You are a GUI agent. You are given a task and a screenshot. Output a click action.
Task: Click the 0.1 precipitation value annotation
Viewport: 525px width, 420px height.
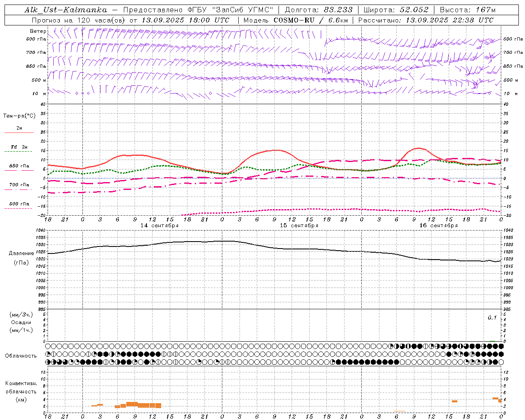[492, 318]
